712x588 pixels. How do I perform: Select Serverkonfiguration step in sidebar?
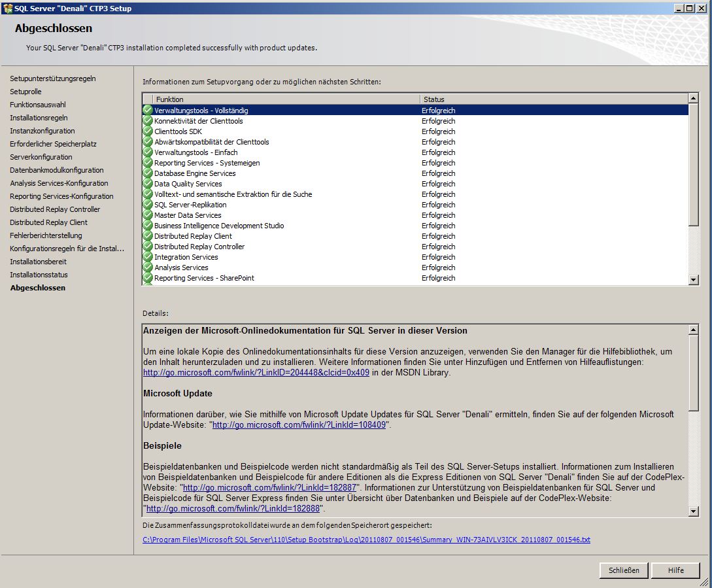41,157
